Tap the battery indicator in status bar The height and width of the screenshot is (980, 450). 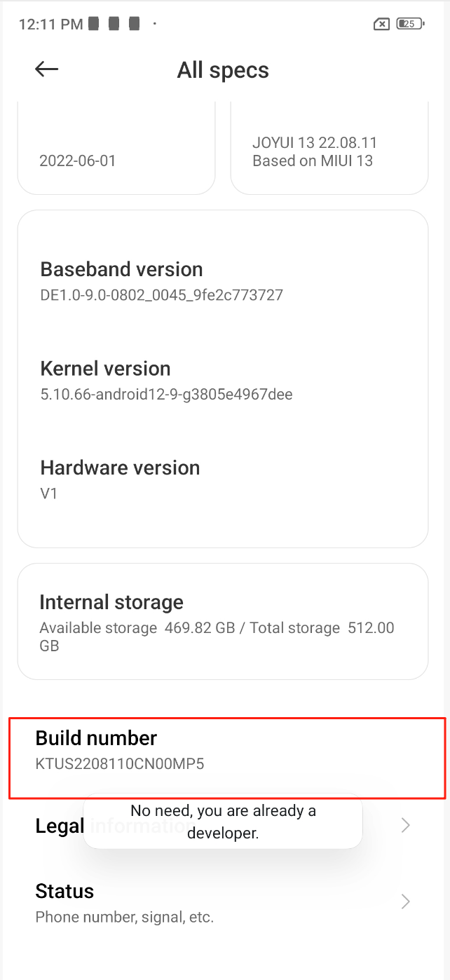tap(410, 24)
